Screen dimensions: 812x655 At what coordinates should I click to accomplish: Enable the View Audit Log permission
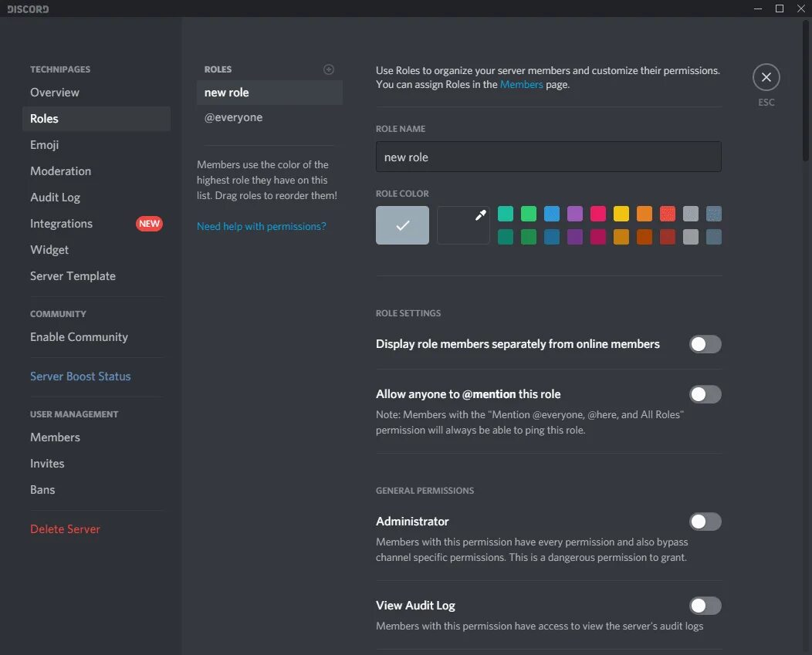[x=705, y=606]
